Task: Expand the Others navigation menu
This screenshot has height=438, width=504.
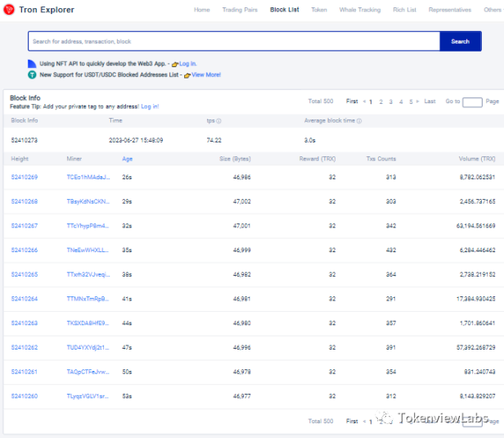Action: (x=493, y=10)
